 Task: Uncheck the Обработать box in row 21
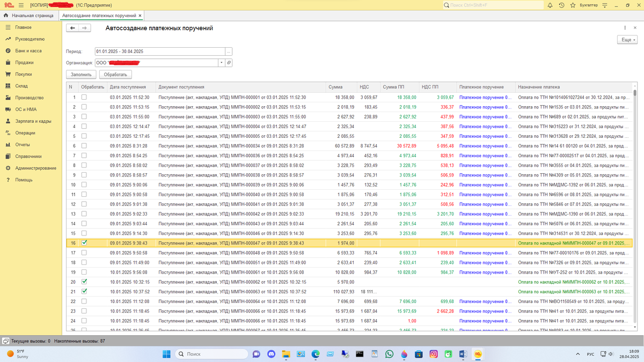(x=84, y=291)
